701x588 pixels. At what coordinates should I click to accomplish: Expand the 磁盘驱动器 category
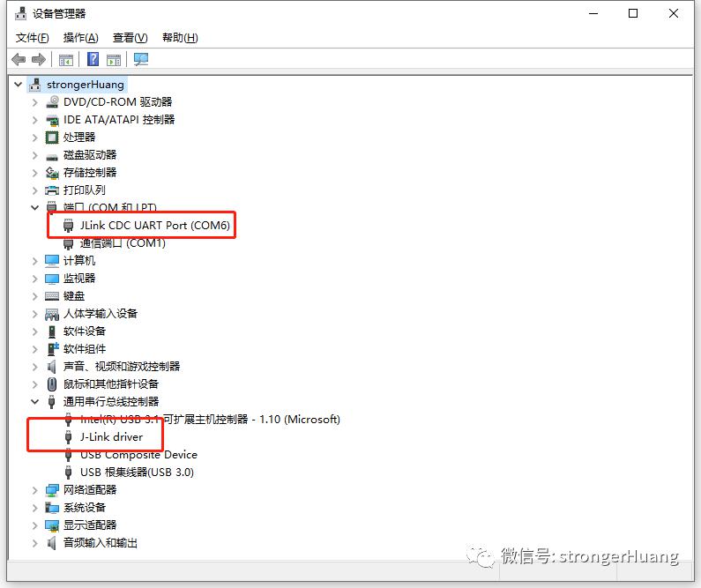tap(35, 155)
